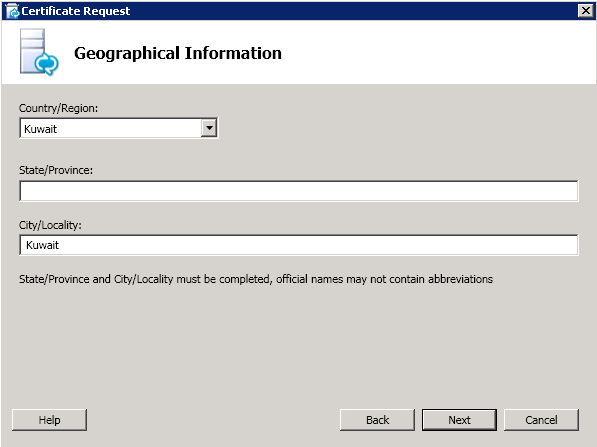This screenshot has height=447, width=597.
Task: Click the Certificate Request title bar icon
Action: [13, 11]
